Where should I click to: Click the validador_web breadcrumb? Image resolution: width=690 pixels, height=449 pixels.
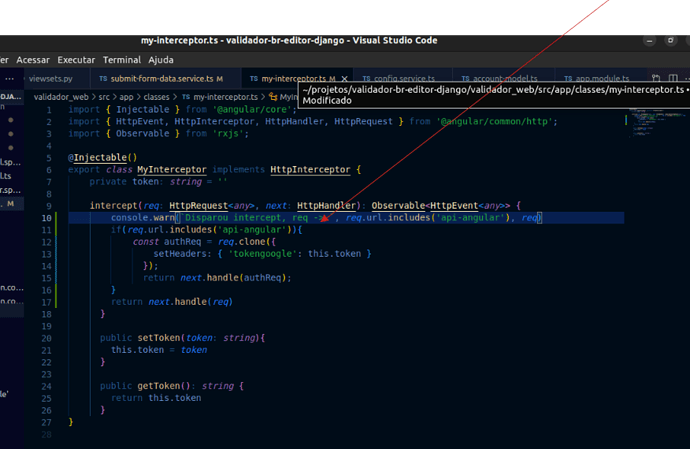(x=61, y=97)
